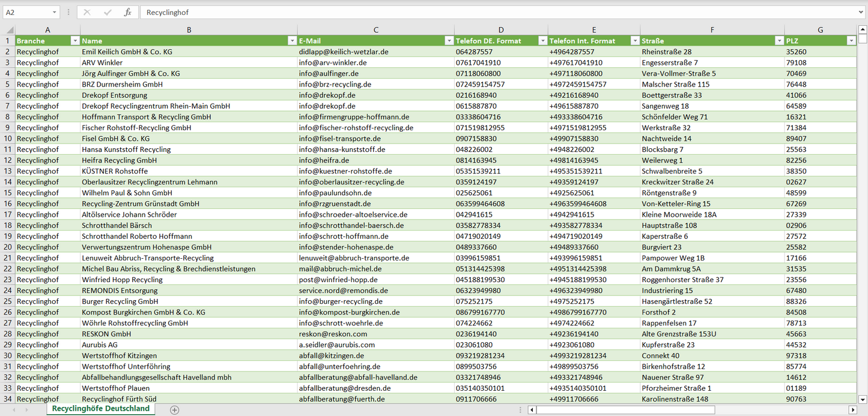This screenshot has height=416, width=868.
Task: Open the Branche column filter dropdown
Action: pos(74,41)
